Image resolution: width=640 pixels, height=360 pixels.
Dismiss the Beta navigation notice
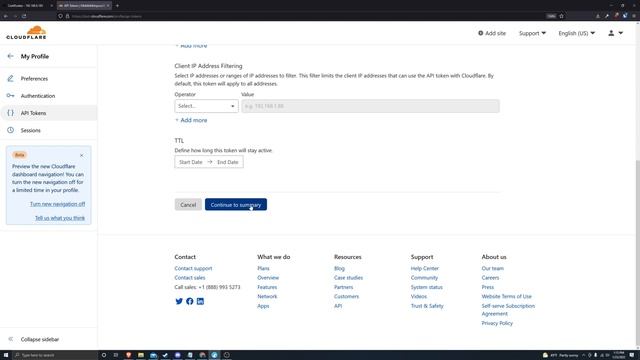click(x=82, y=155)
